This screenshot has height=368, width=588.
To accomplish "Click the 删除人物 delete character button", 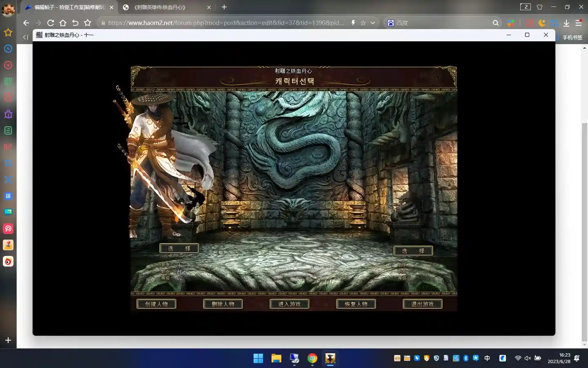I will (223, 304).
